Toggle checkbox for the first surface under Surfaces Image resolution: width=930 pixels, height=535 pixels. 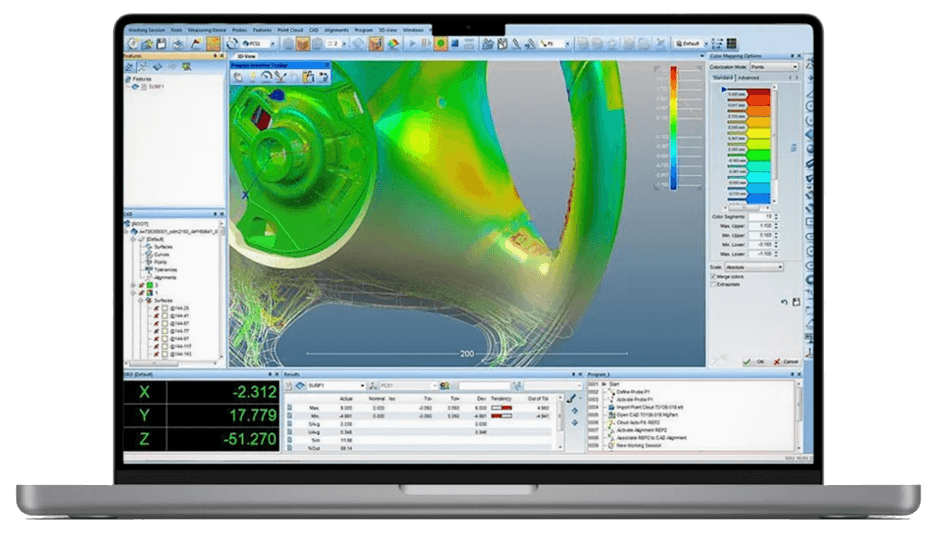(163, 308)
